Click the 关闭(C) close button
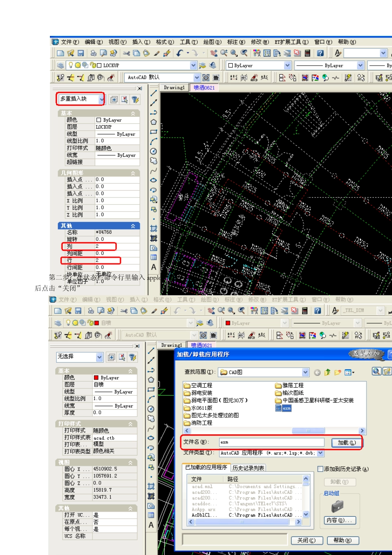Viewport: 392px width, 555px height. (x=306, y=541)
